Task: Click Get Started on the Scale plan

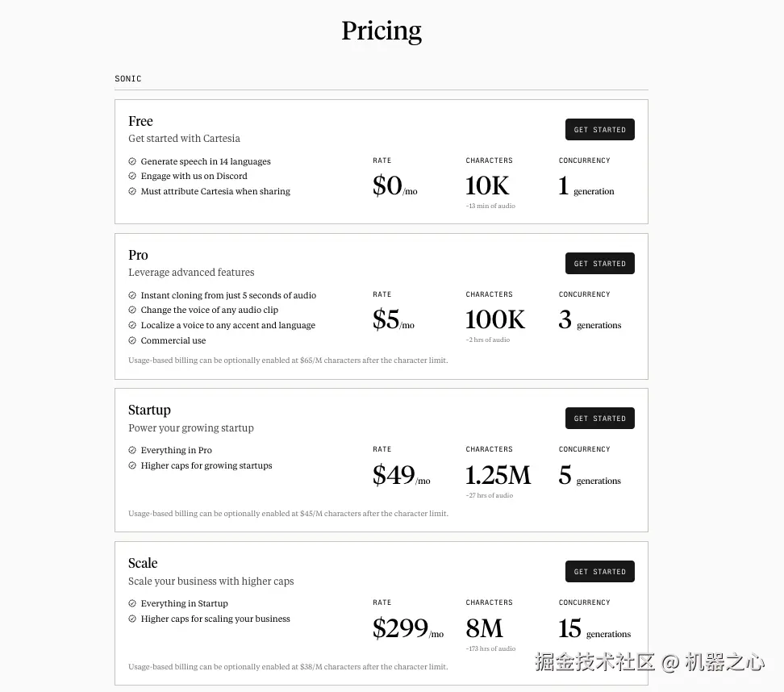Action: click(x=599, y=572)
